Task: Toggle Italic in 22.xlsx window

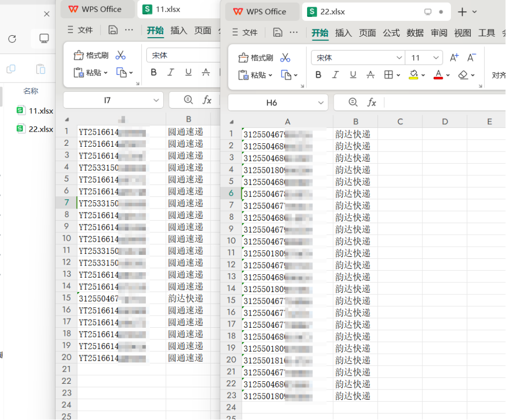Action: tap(336, 75)
